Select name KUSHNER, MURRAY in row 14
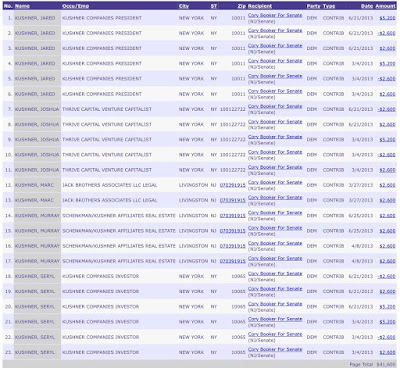 coord(37,216)
